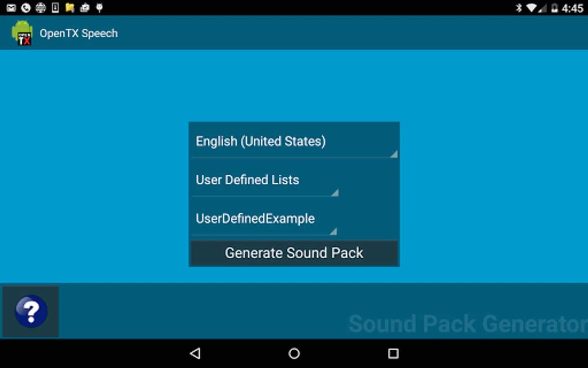
Task: Tap the Wi-Fi status icon
Action: click(531, 8)
